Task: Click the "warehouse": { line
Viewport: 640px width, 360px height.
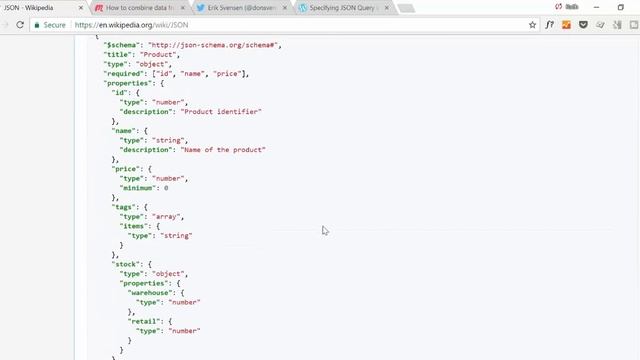Action: coord(156,293)
